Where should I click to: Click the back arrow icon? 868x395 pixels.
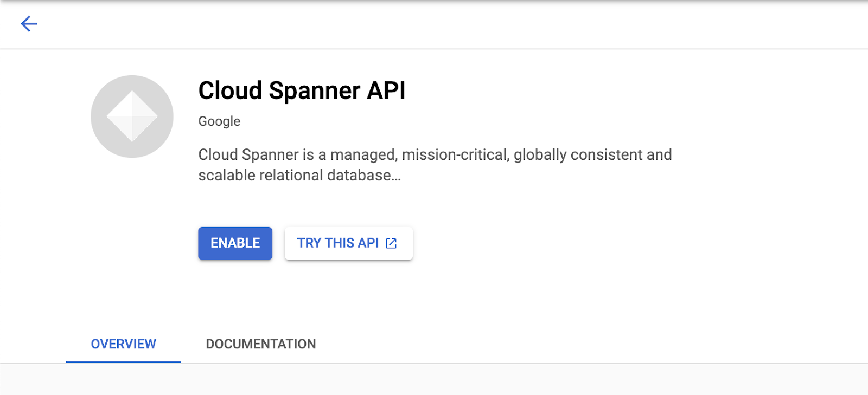29,24
